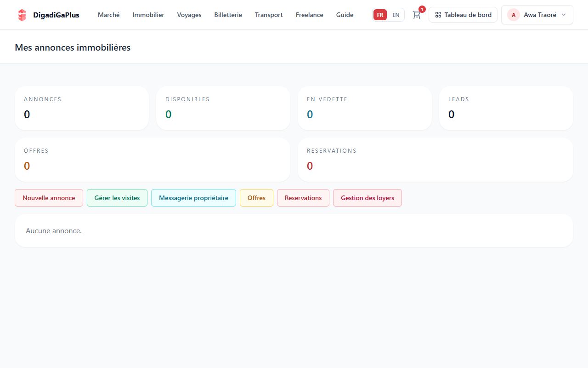Screen dimensions: 588x368
Task: Switch language to EN
Action: (396, 15)
